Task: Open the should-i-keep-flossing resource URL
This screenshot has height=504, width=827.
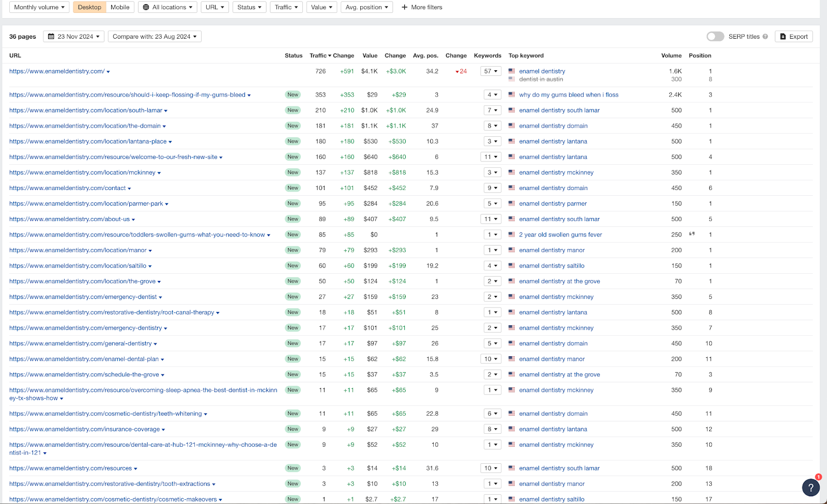Action: (127, 95)
